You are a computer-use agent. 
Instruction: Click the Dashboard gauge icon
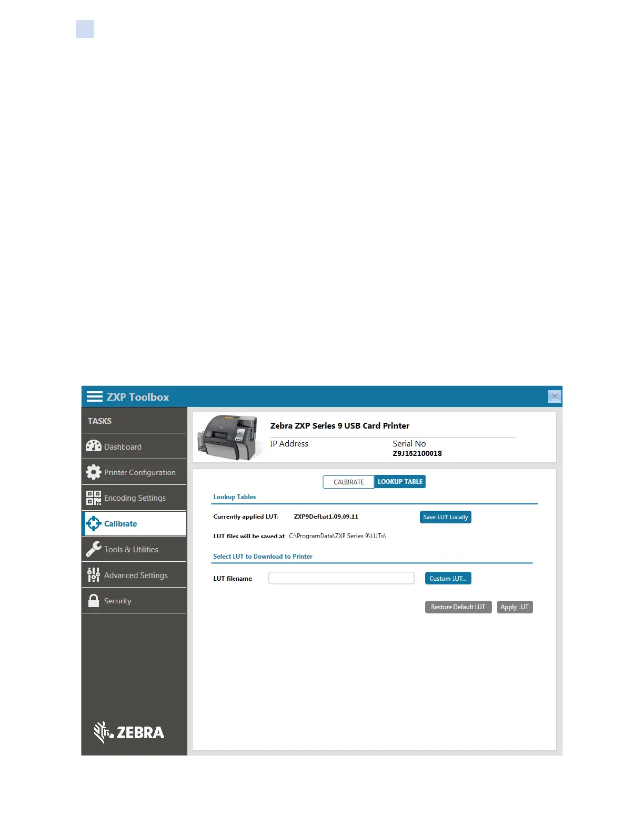[94, 446]
